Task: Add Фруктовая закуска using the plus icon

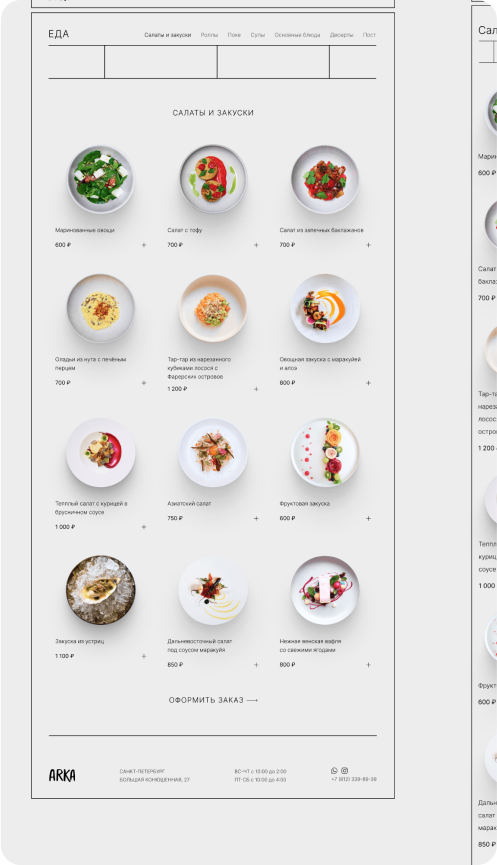Action: point(368,519)
